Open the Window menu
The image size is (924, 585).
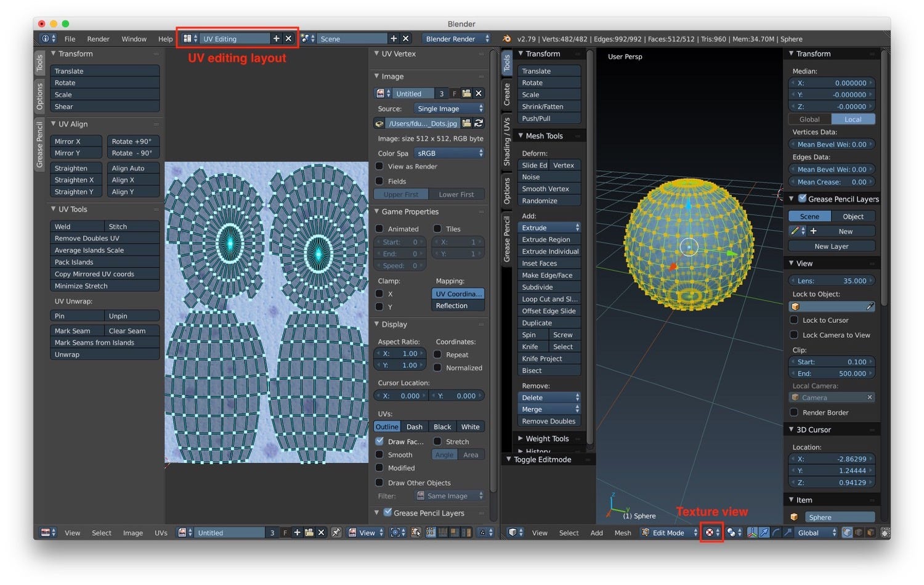134,39
